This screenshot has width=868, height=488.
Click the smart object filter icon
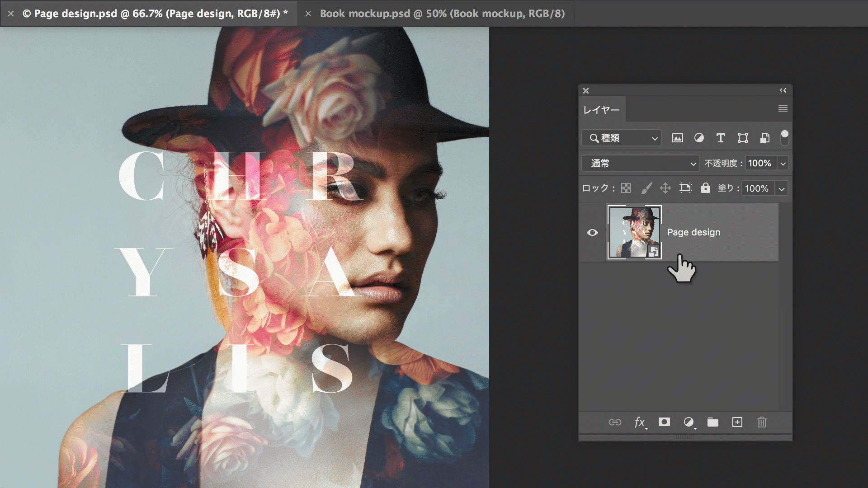(764, 138)
